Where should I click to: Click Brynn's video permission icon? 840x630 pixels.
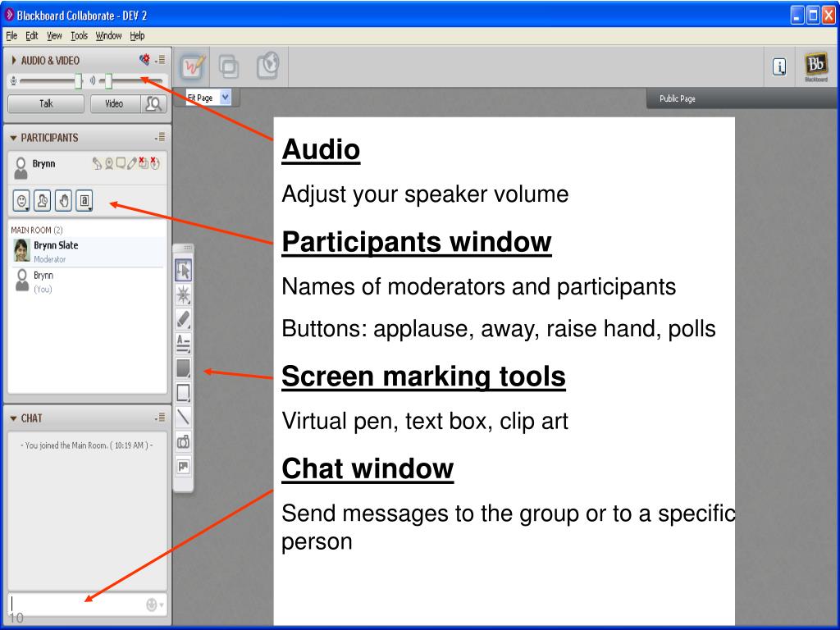pyautogui.click(x=109, y=163)
